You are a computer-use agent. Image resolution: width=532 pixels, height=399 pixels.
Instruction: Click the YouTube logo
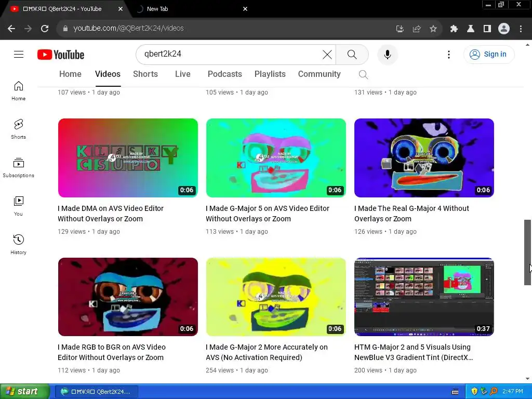61,55
